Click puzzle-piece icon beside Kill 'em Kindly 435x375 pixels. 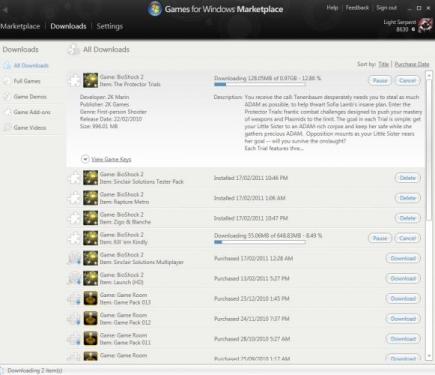pyautogui.click(x=75, y=238)
